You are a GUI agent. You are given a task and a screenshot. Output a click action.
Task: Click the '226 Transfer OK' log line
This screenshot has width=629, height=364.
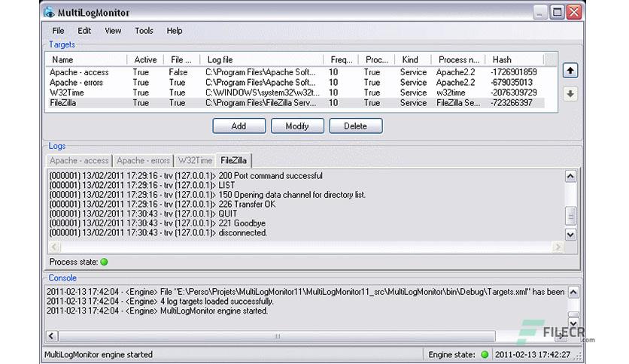point(163,205)
